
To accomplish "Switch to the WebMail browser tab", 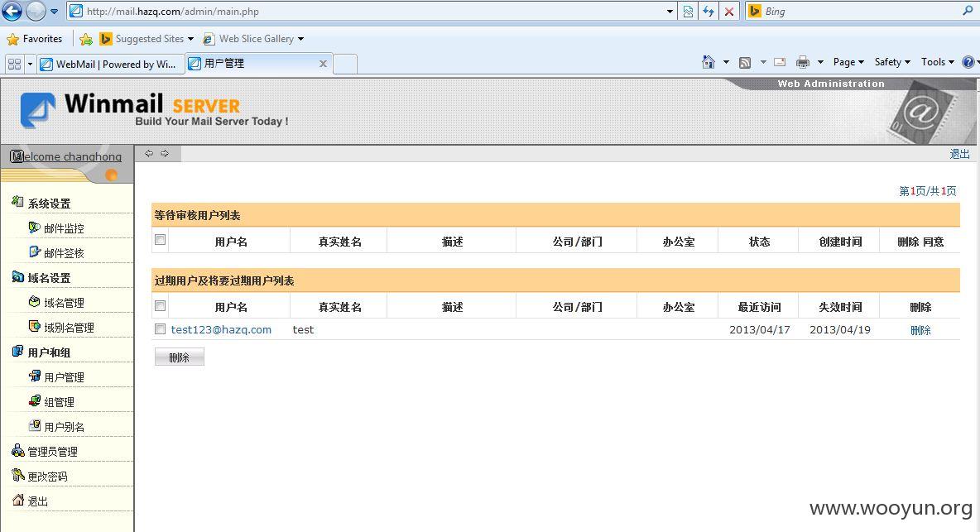I will (x=111, y=64).
